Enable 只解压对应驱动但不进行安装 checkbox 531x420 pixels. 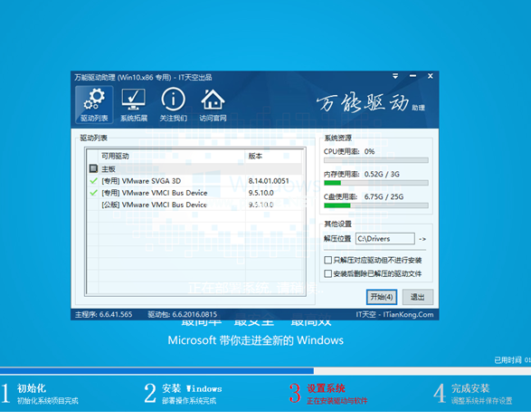tap(327, 260)
